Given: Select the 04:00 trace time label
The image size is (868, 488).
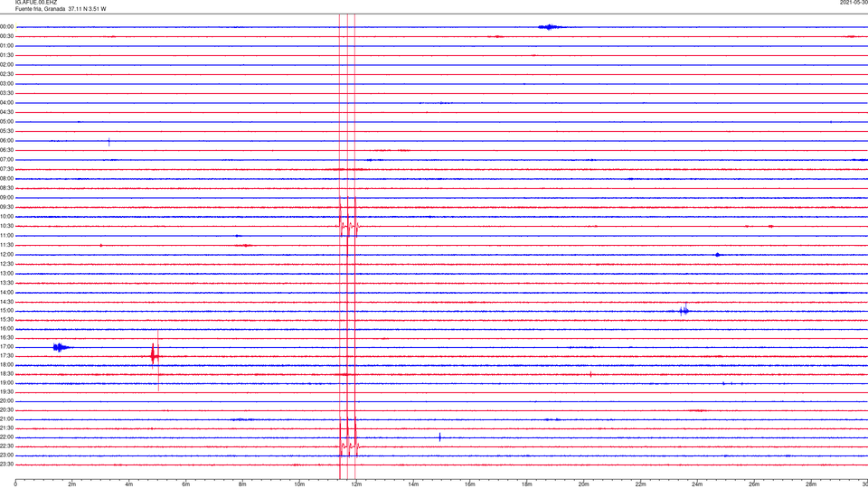Looking at the screenshot, I should [6, 102].
